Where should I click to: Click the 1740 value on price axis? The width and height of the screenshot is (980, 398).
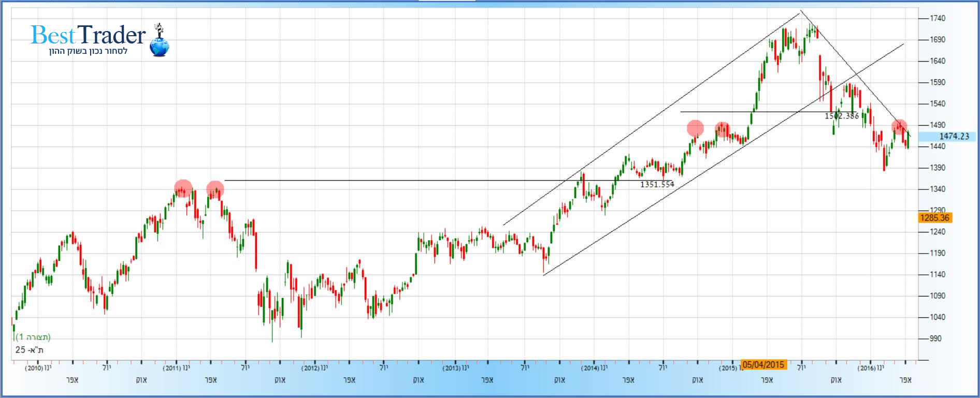tap(938, 18)
